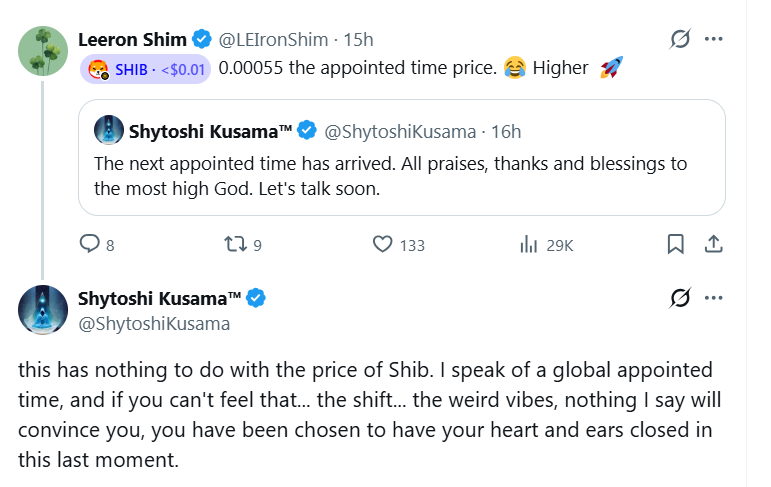The height and width of the screenshot is (487, 771).
Task: Open Leeron Shim's profile name link
Action: pos(132,40)
